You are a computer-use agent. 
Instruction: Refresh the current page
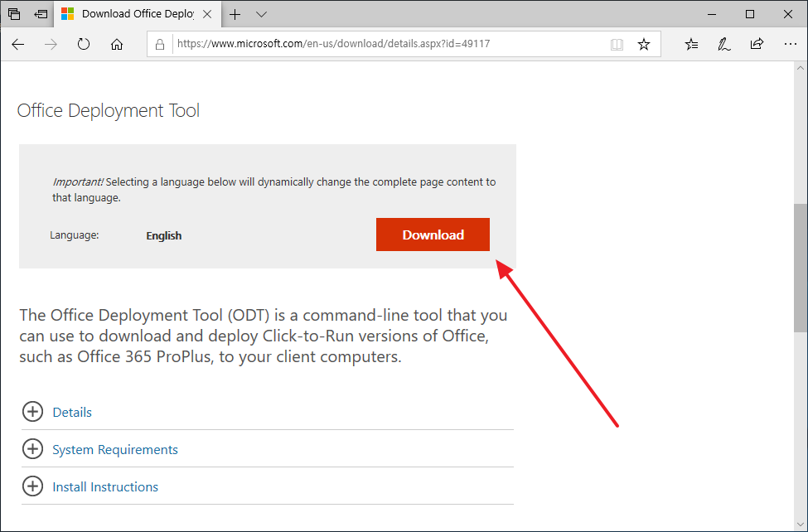84,45
